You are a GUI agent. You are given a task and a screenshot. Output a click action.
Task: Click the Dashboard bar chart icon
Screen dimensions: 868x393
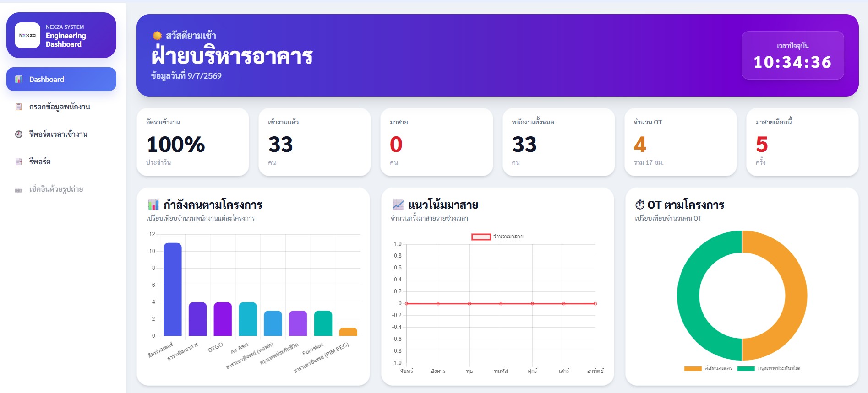coord(19,79)
